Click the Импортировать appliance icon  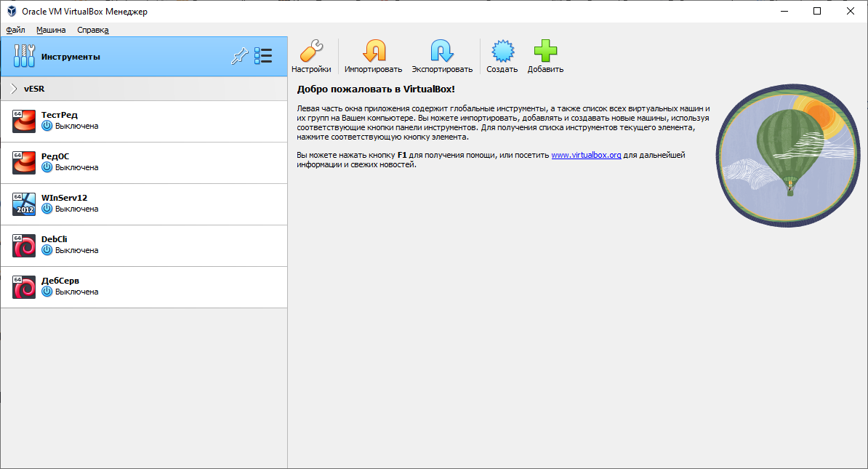pos(374,51)
